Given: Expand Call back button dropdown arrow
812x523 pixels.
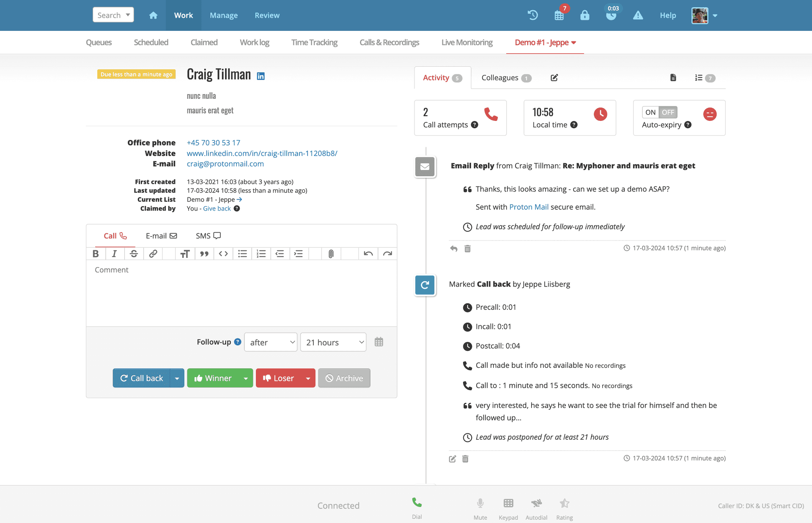Looking at the screenshot, I should click(x=178, y=378).
